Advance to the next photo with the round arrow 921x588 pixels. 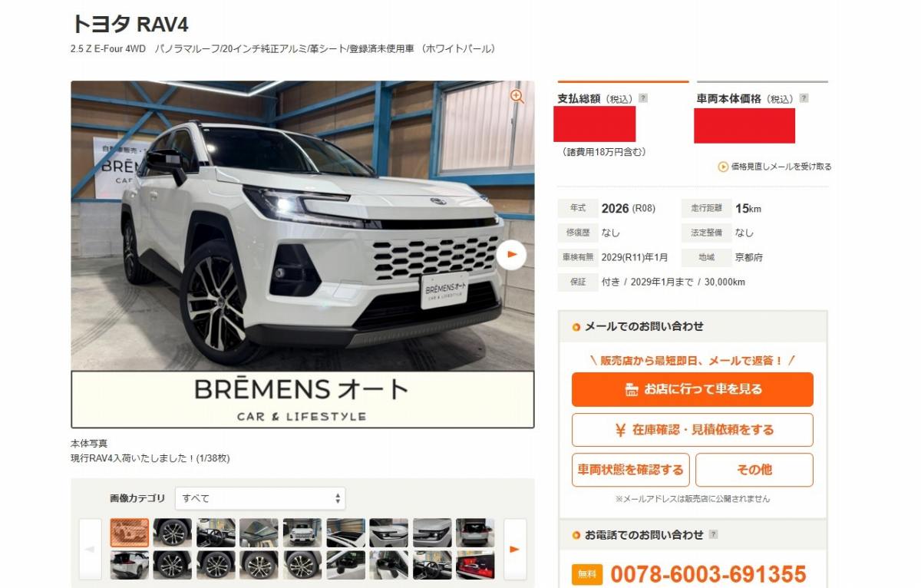click(511, 255)
